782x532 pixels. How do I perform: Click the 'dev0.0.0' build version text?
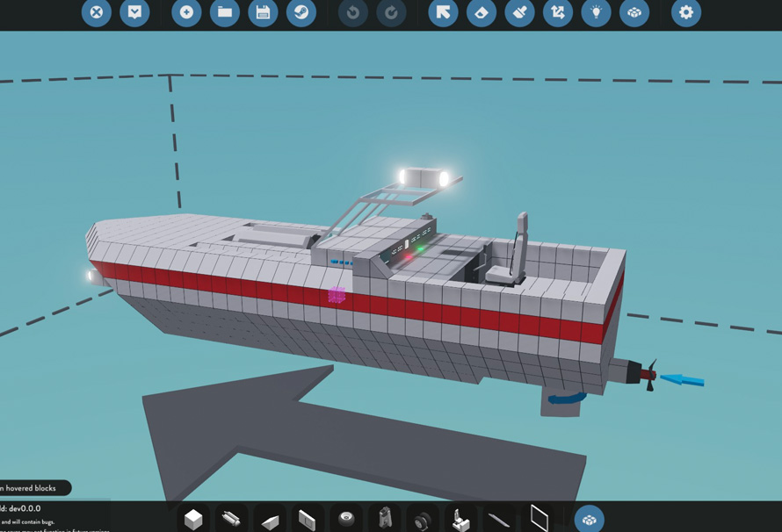click(x=25, y=508)
